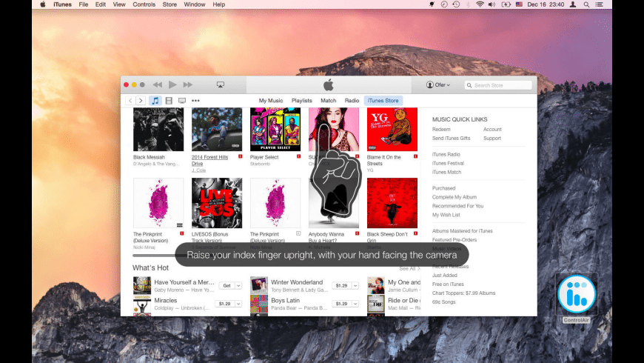Open the LIVESOS album cover
This screenshot has width=644, height=363.
(x=217, y=203)
